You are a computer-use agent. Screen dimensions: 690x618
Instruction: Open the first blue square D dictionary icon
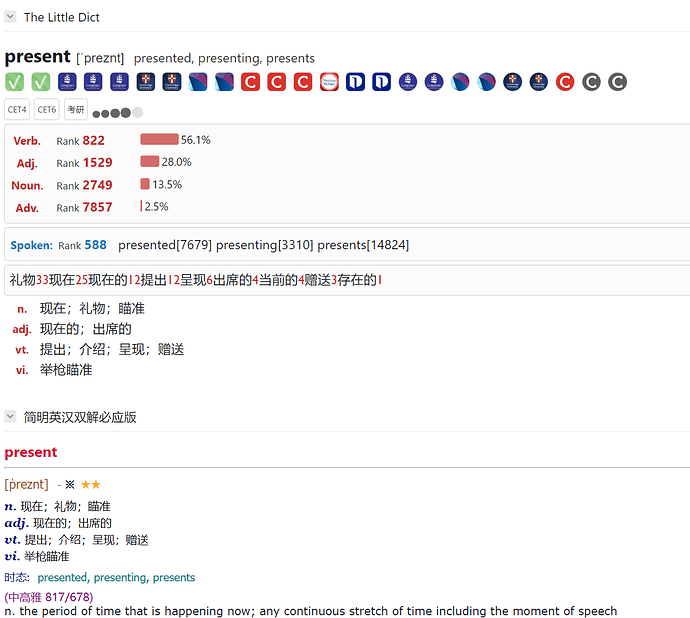[x=355, y=82]
